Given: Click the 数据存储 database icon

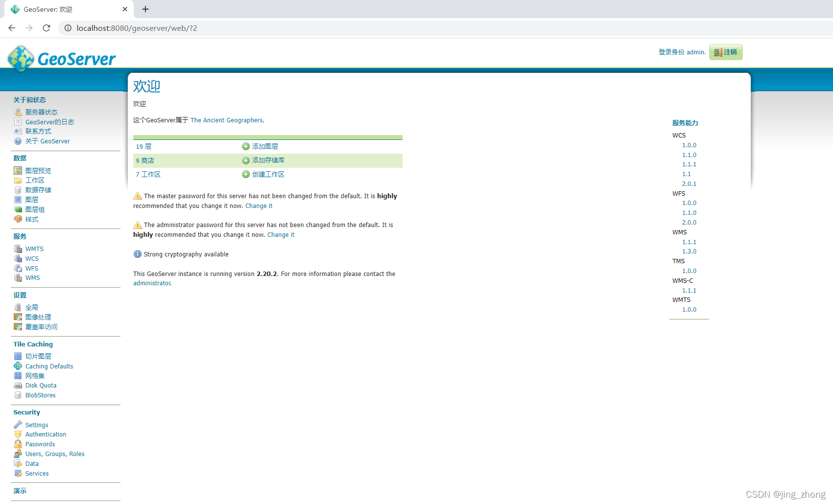Looking at the screenshot, I should coord(18,190).
